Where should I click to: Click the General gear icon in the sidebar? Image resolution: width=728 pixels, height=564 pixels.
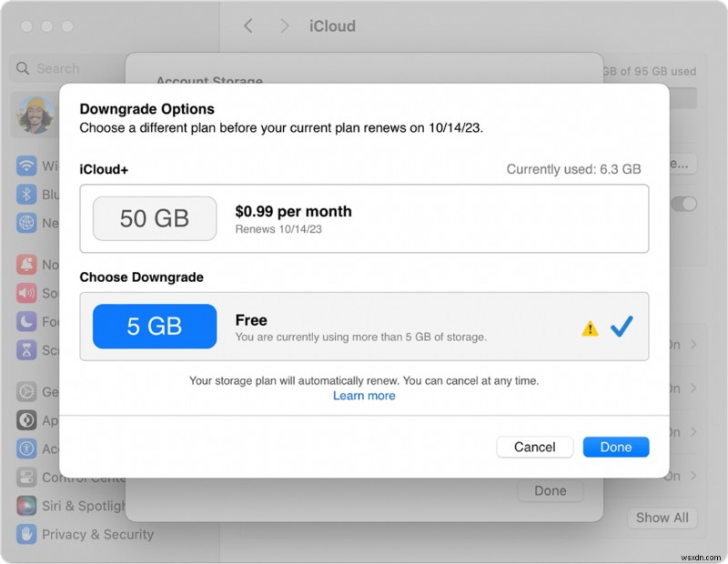pyautogui.click(x=26, y=391)
